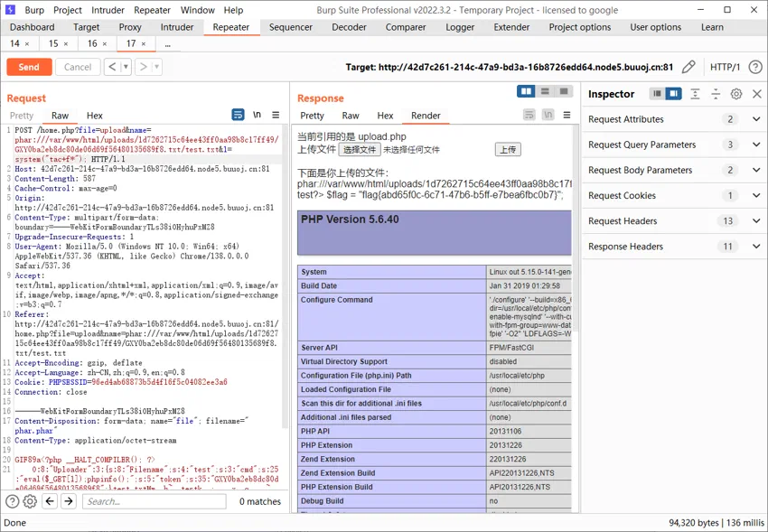
Task: Switch to the Proxy tool tab
Action: point(130,27)
